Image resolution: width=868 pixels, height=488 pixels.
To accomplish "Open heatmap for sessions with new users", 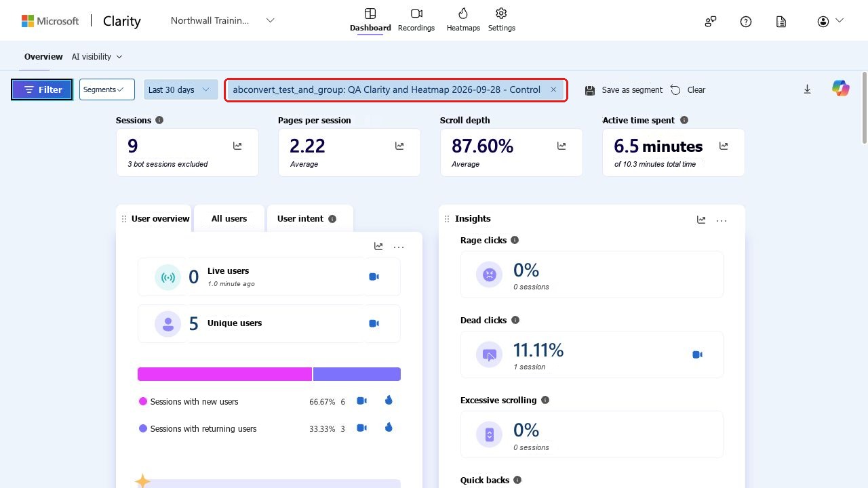I will [x=389, y=400].
